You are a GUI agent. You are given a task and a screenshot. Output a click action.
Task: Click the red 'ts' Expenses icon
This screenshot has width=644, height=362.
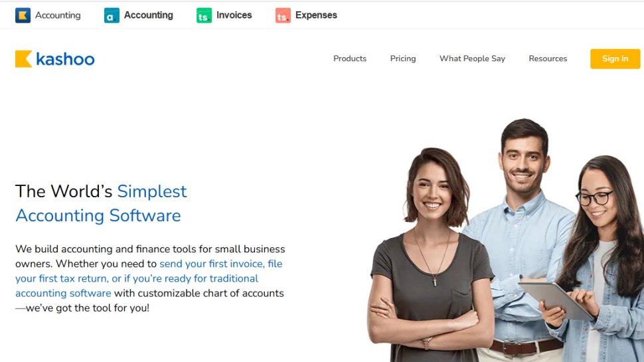click(x=283, y=16)
